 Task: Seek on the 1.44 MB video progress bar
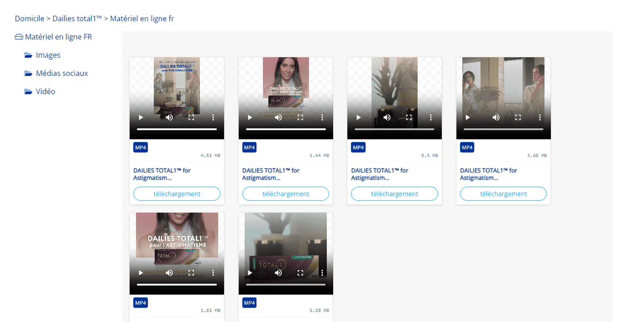pos(285,129)
